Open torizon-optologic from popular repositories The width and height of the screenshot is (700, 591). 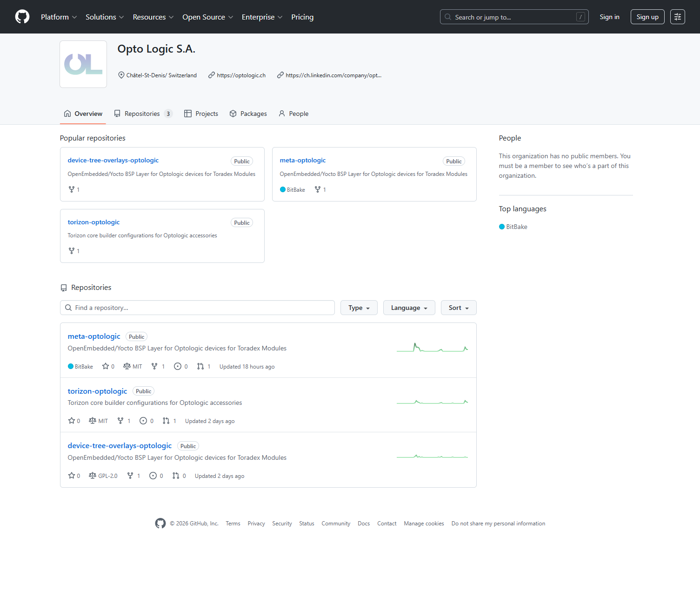93,222
